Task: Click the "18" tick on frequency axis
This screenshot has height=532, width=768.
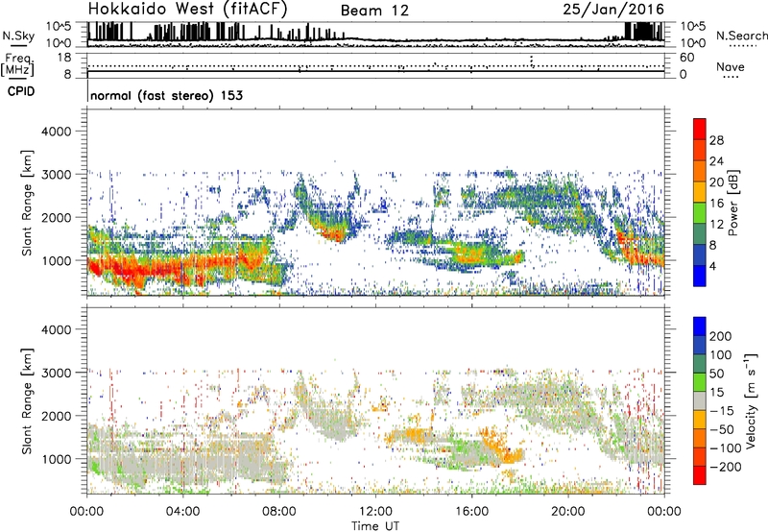Action: tap(64, 58)
